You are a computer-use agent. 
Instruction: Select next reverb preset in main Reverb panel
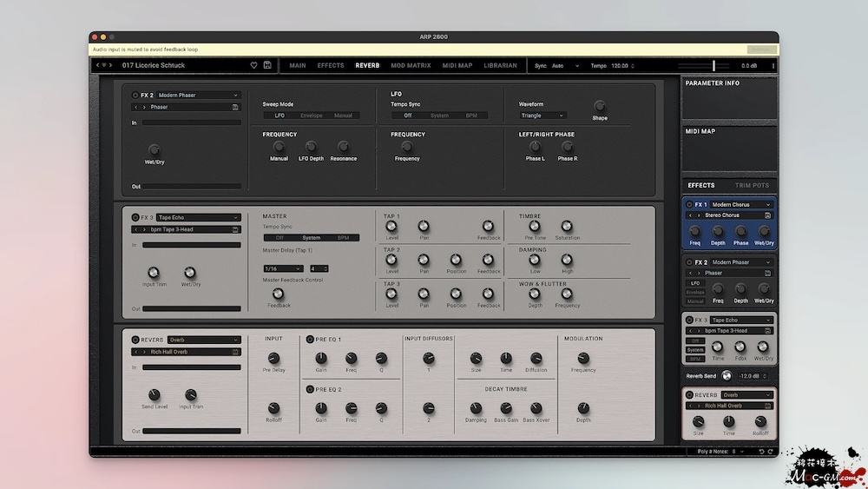tap(144, 352)
